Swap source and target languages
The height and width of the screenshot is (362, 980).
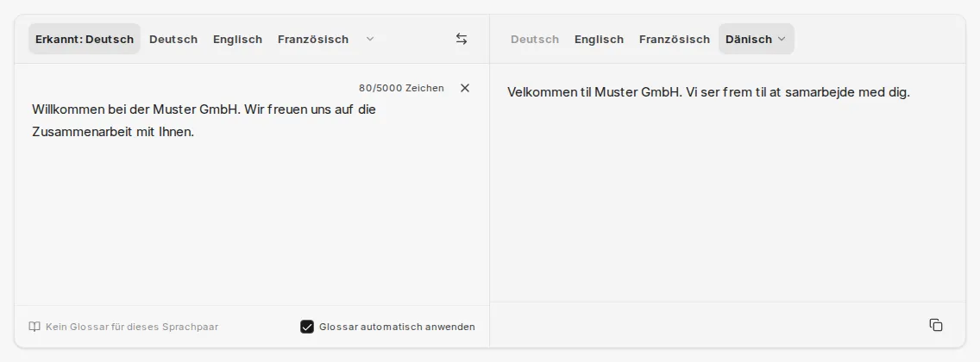click(462, 39)
